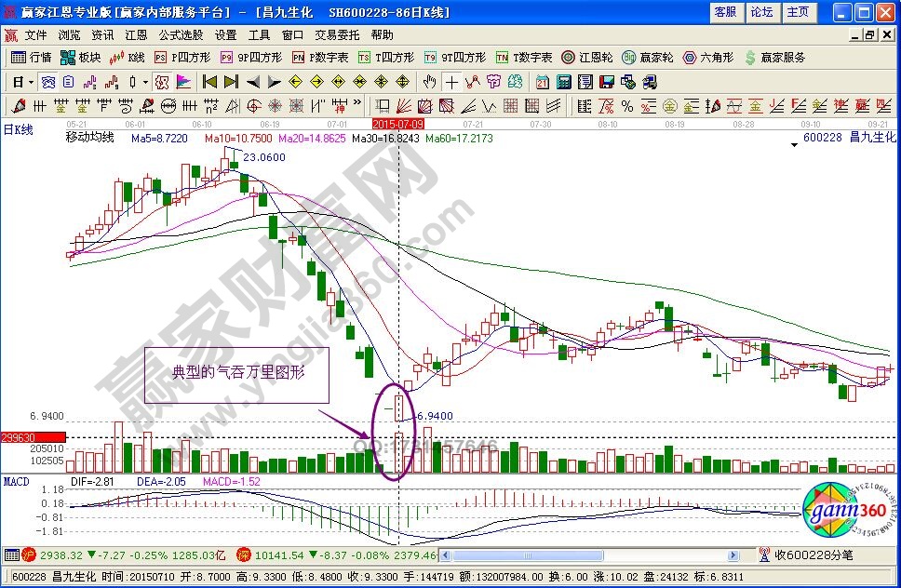Click the 论坛 forum button
Image resolution: width=901 pixels, height=588 pixels.
tap(761, 12)
